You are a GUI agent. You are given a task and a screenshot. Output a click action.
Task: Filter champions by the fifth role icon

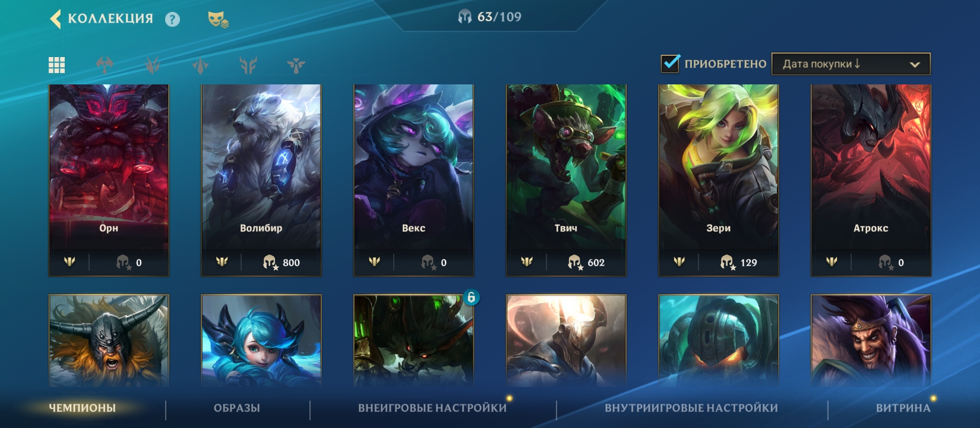(296, 65)
